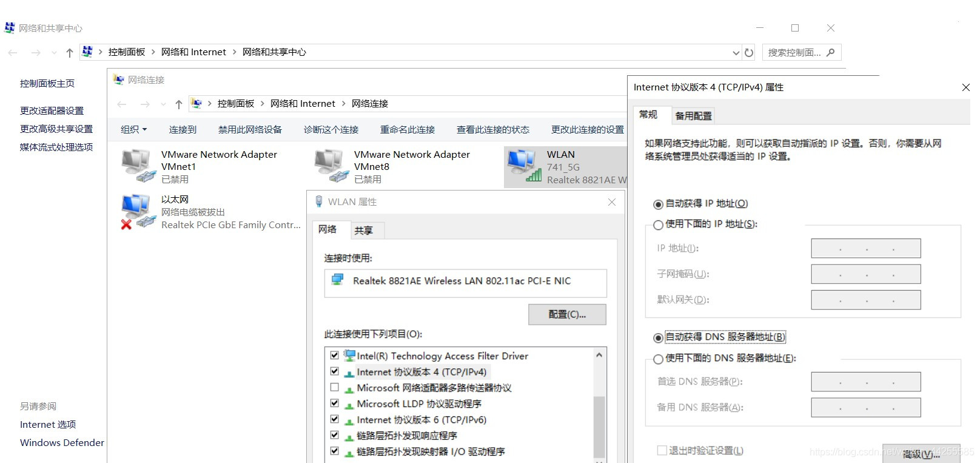Click the up arrow in Network and Sharing Center
Screen dimensions: 980x463
pyautogui.click(x=69, y=53)
